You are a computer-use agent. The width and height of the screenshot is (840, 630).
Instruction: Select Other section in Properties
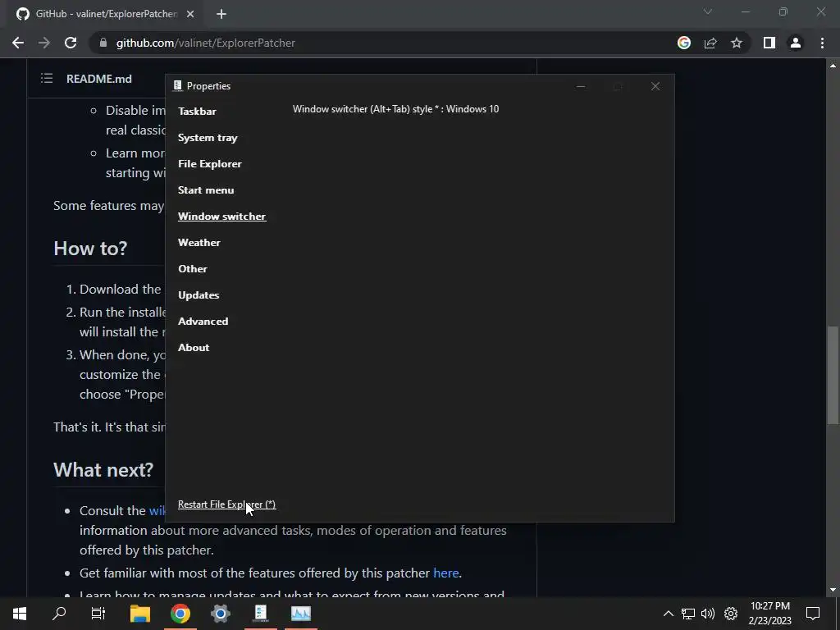click(193, 269)
